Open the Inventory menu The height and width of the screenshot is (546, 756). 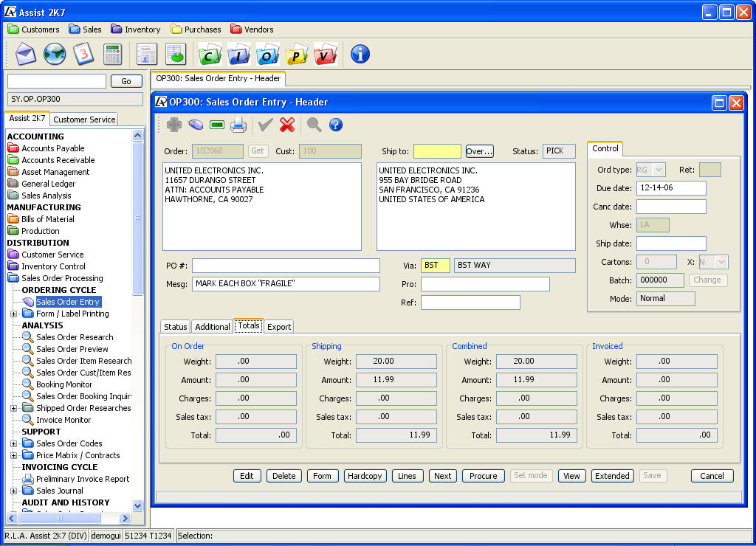point(136,30)
